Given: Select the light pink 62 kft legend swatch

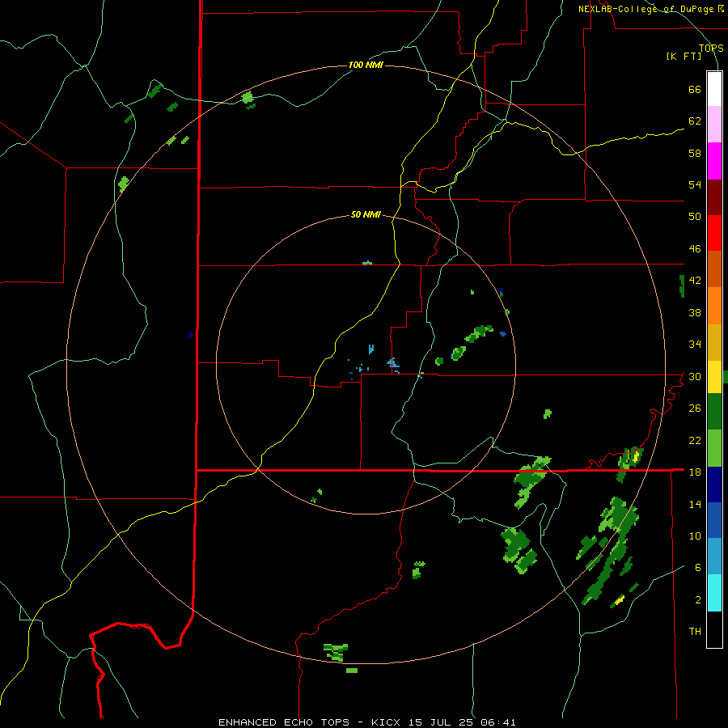Looking at the screenshot, I should tap(714, 125).
